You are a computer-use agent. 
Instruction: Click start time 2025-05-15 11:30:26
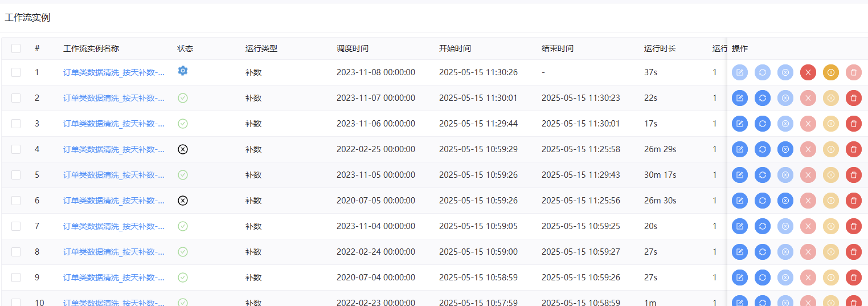(478, 72)
